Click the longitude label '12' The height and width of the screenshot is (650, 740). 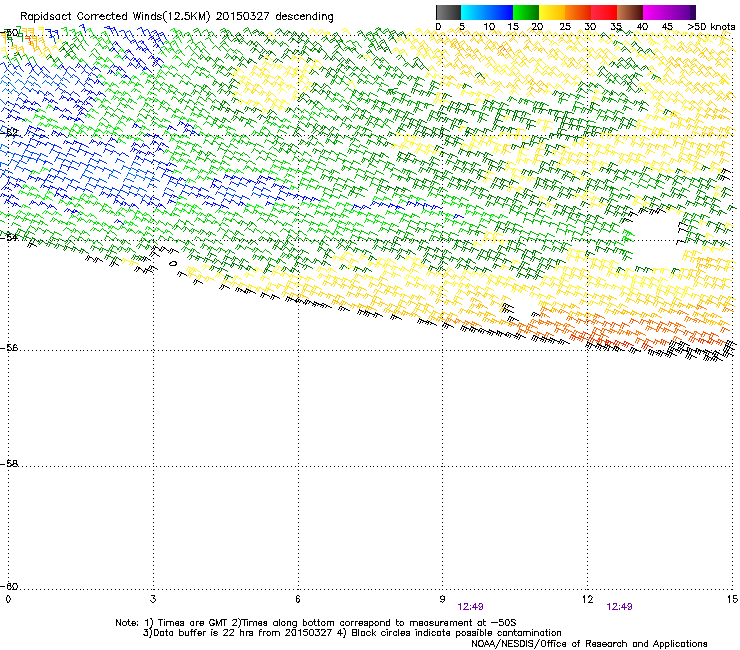coord(588,599)
